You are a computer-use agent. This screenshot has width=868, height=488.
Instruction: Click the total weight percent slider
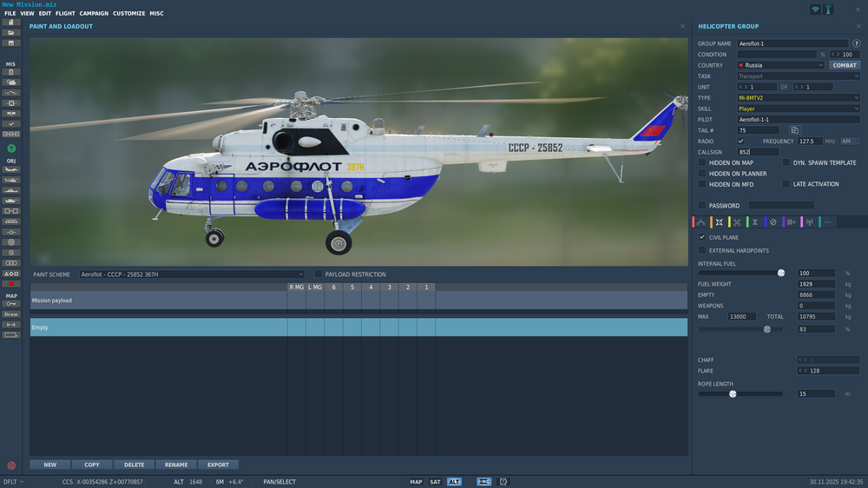tap(741, 329)
